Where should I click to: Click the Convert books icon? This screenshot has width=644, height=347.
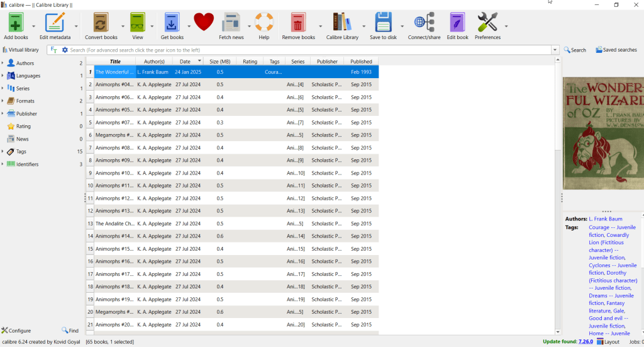coord(101,23)
